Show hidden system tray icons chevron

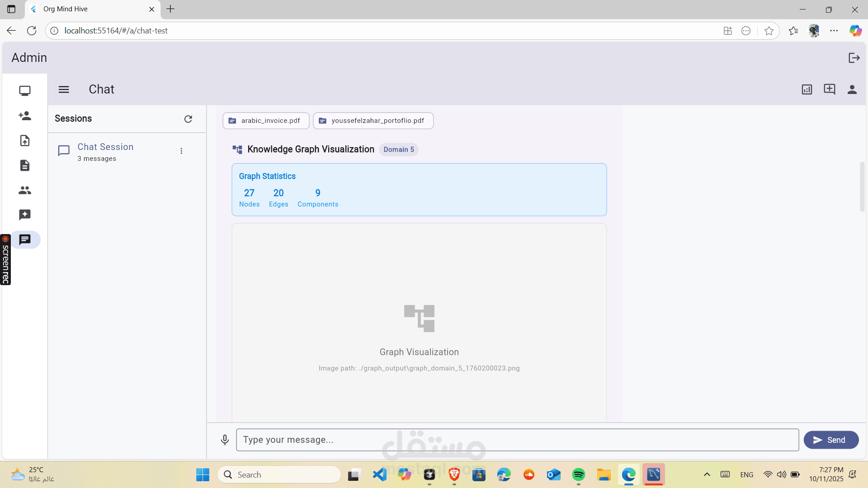click(x=707, y=474)
